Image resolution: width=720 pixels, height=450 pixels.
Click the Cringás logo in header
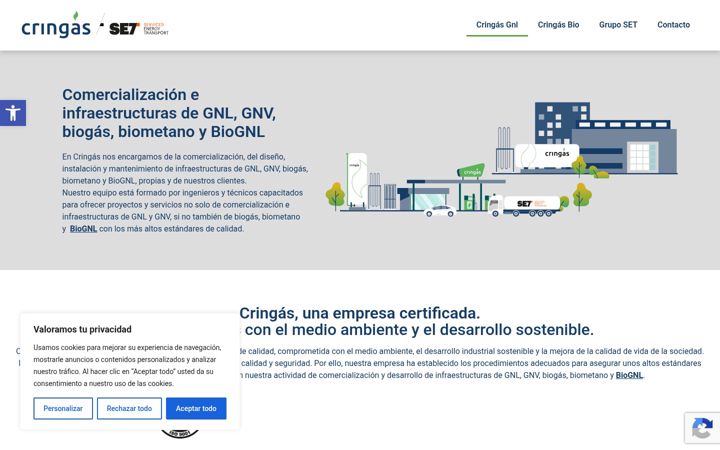[56, 25]
